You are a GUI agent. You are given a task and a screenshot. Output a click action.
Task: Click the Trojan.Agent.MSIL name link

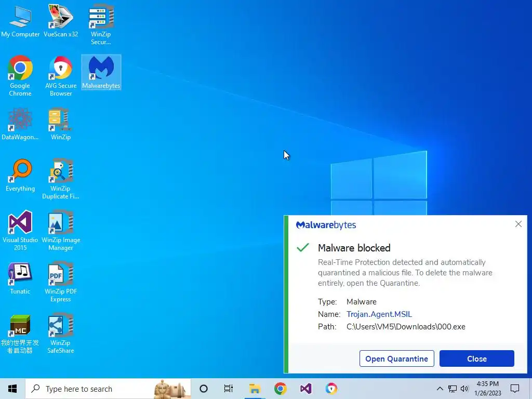[x=379, y=314]
